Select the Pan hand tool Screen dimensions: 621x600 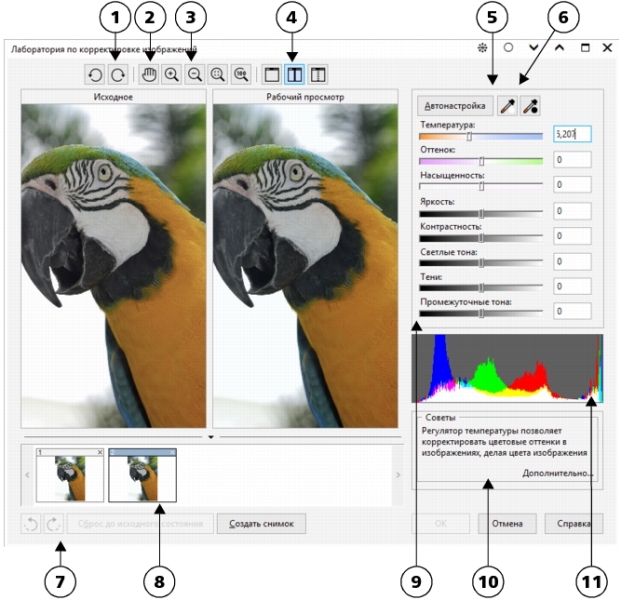[x=149, y=75]
